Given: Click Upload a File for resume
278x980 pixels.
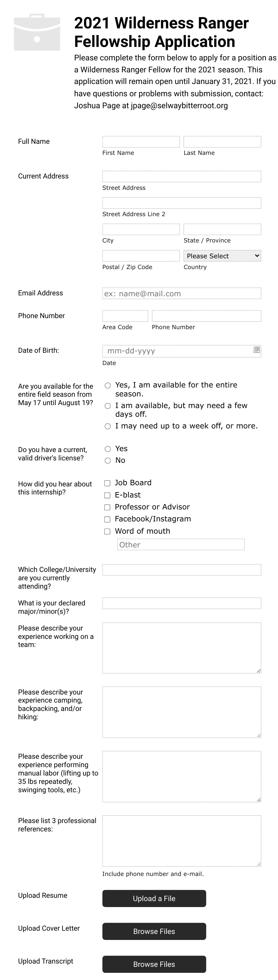Looking at the screenshot, I should coord(154,899).
